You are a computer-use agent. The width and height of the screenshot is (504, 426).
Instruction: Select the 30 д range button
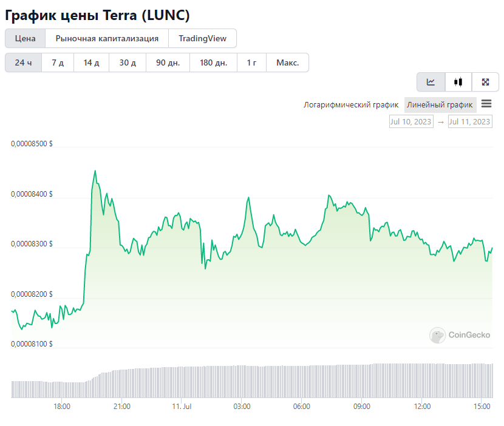pyautogui.click(x=128, y=63)
